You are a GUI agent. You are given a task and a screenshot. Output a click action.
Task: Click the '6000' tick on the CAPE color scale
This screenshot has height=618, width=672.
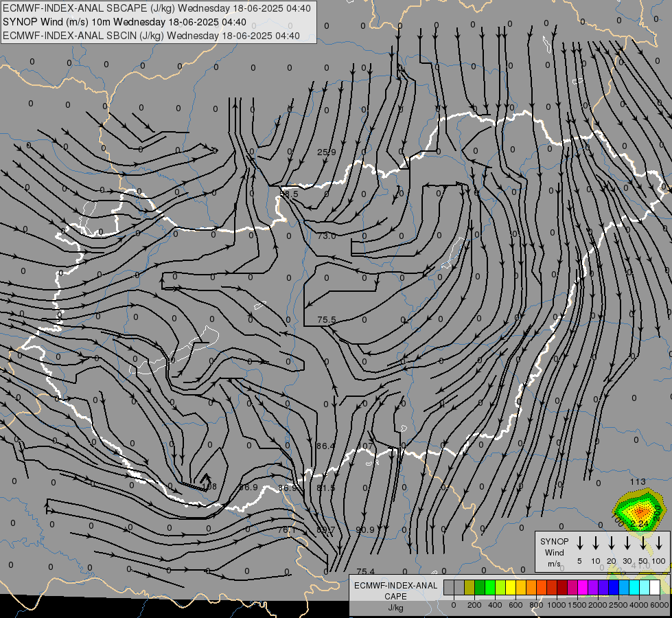tap(660, 605)
